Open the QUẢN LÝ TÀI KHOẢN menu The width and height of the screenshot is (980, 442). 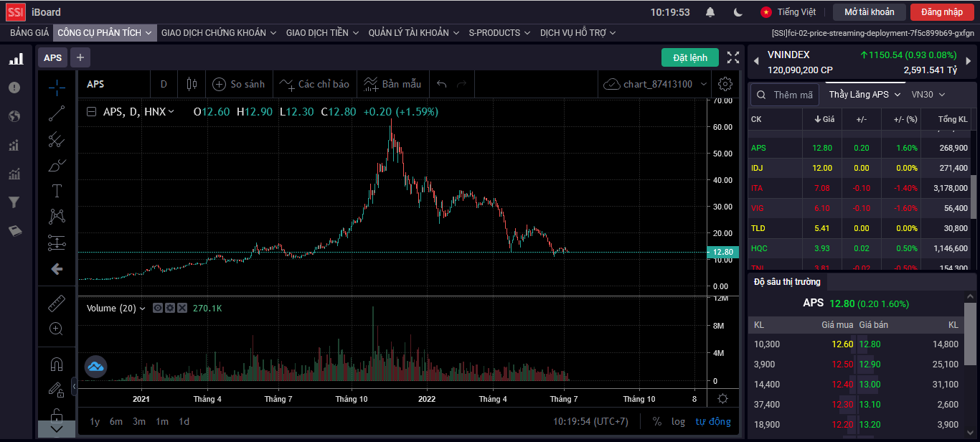413,33
